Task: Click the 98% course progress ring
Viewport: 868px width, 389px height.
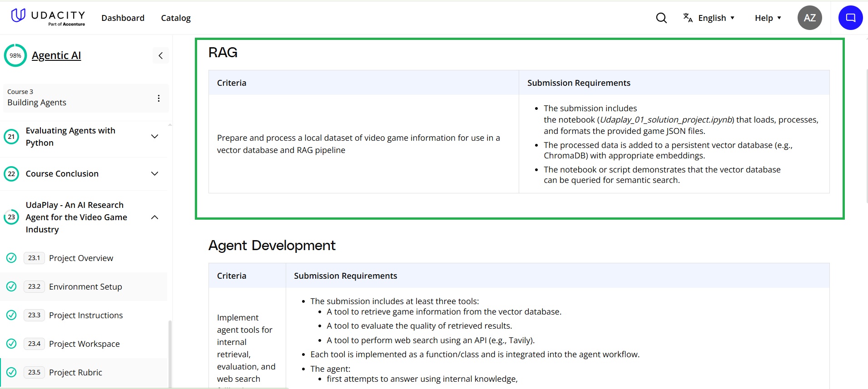Action: tap(15, 55)
